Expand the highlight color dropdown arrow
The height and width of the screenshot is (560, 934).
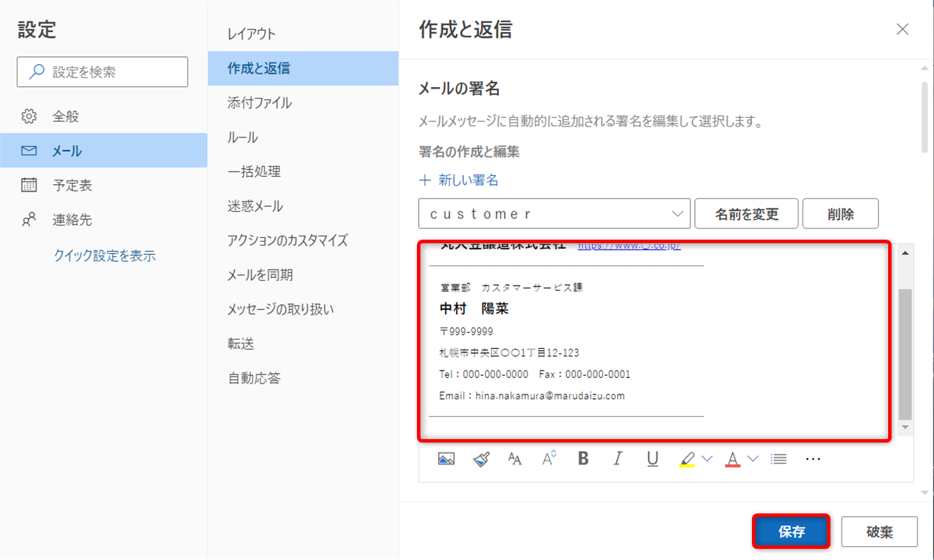[707, 459]
